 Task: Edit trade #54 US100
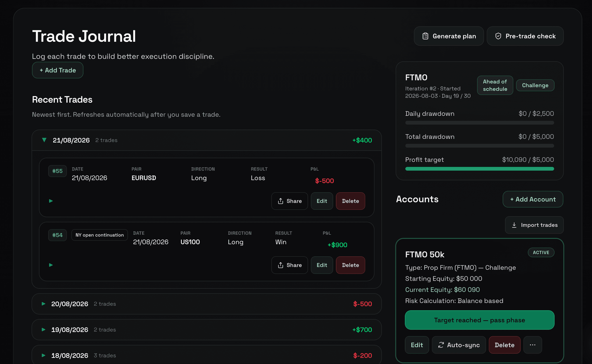pos(322,265)
